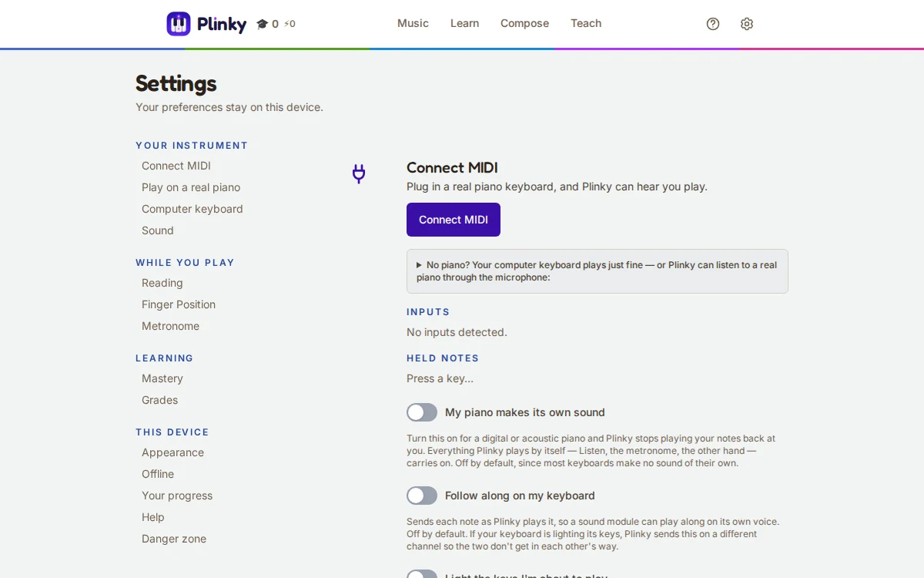Viewport: 924px width, 578px height.
Task: Open the Music menu
Action: (x=413, y=23)
